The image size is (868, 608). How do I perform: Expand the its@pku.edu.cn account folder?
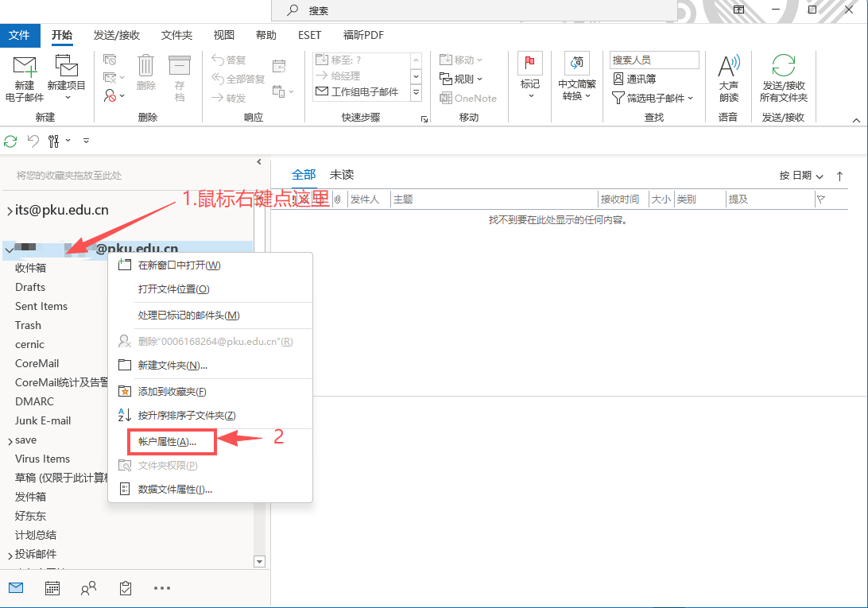10,211
